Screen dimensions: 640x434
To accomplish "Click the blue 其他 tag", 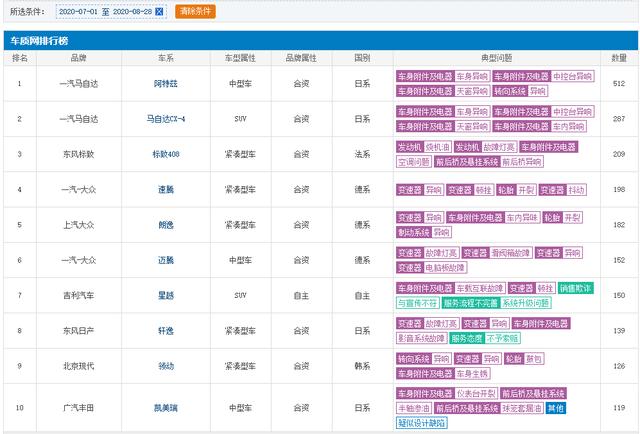I will [555, 408].
